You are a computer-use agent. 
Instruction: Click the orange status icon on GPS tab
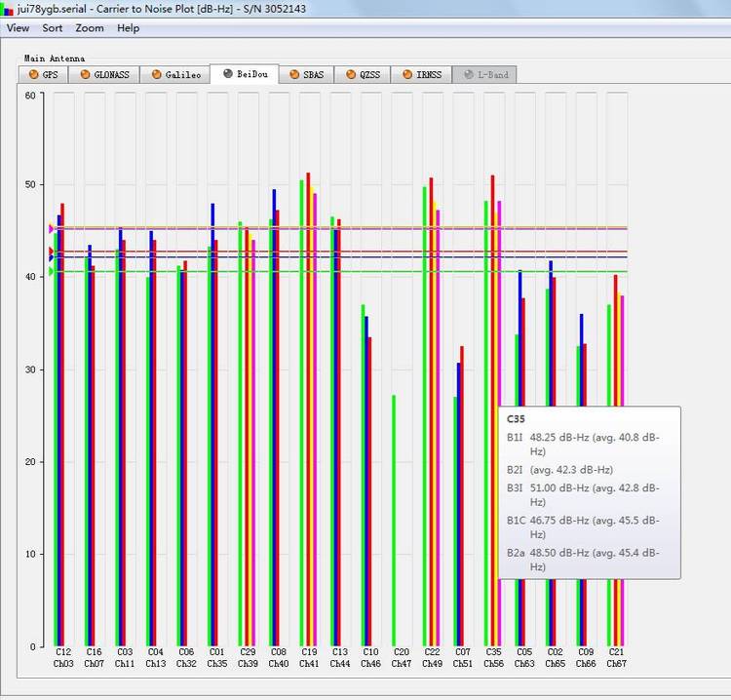pos(33,74)
